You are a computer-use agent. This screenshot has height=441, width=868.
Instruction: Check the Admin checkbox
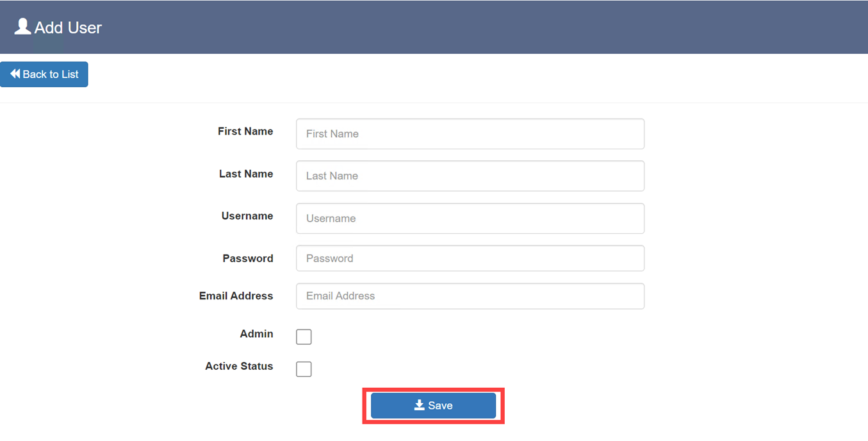tap(304, 336)
